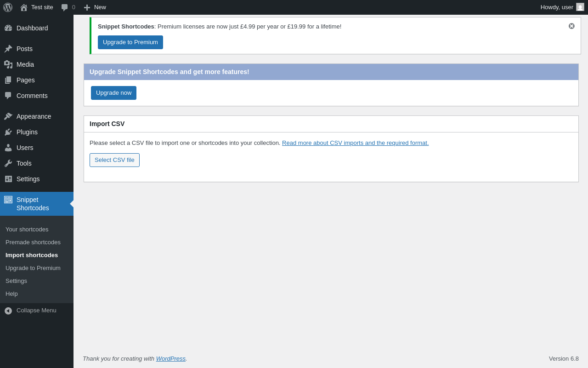The height and width of the screenshot is (368, 588).
Task: Open the Media library menu item
Action: (x=37, y=64)
